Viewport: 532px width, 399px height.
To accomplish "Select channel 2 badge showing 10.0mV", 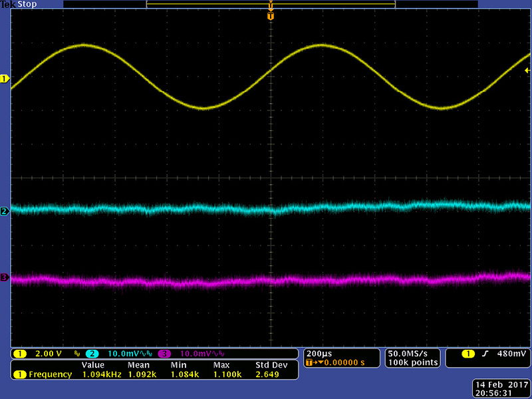I will [92, 353].
